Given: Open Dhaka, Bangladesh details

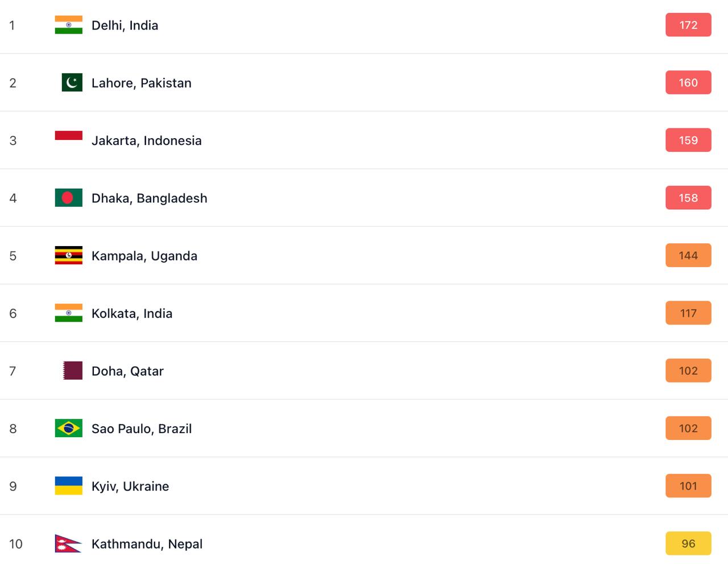Looking at the screenshot, I should [x=149, y=198].
